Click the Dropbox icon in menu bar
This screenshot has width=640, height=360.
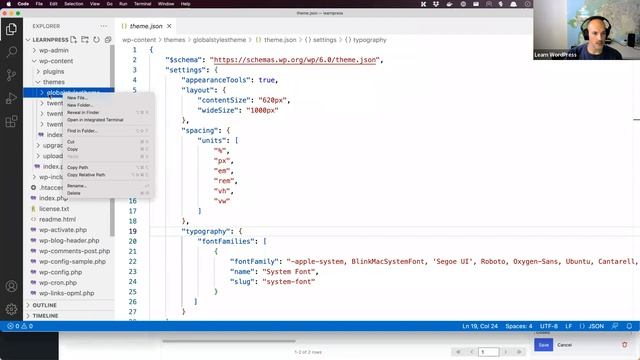(436, 4)
